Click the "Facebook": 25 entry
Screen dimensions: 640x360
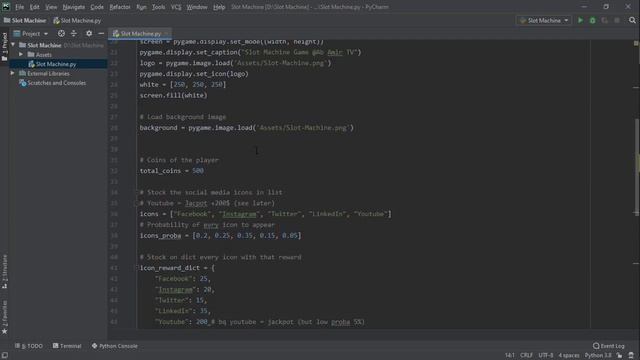point(182,279)
